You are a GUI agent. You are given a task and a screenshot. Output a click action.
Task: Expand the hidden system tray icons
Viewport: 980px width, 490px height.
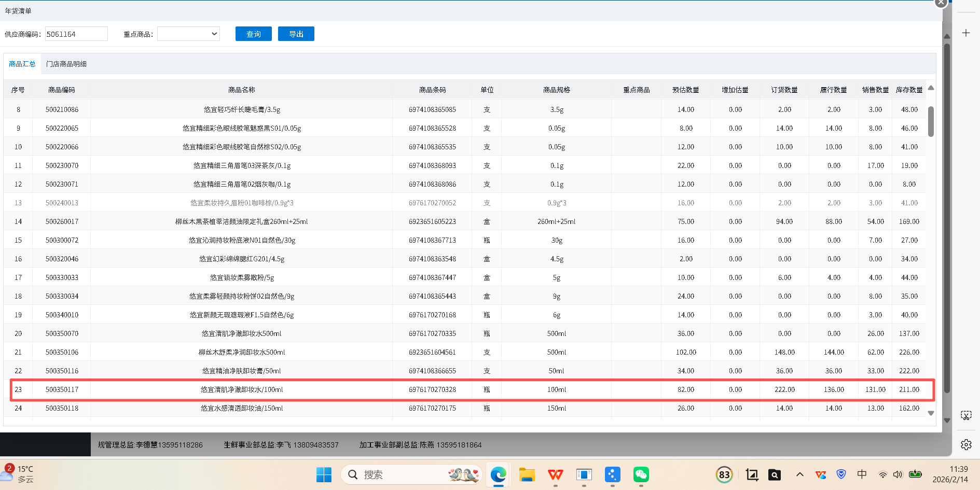point(799,474)
